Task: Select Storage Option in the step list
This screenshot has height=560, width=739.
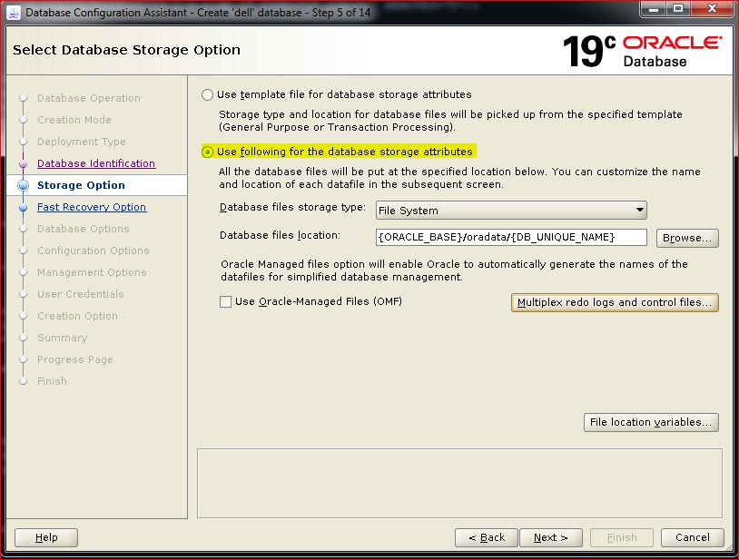Action: click(81, 185)
